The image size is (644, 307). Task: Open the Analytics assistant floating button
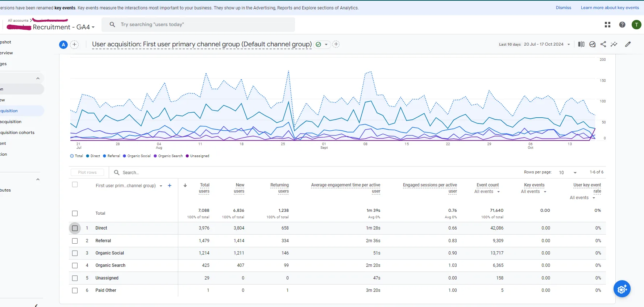pos(622,289)
